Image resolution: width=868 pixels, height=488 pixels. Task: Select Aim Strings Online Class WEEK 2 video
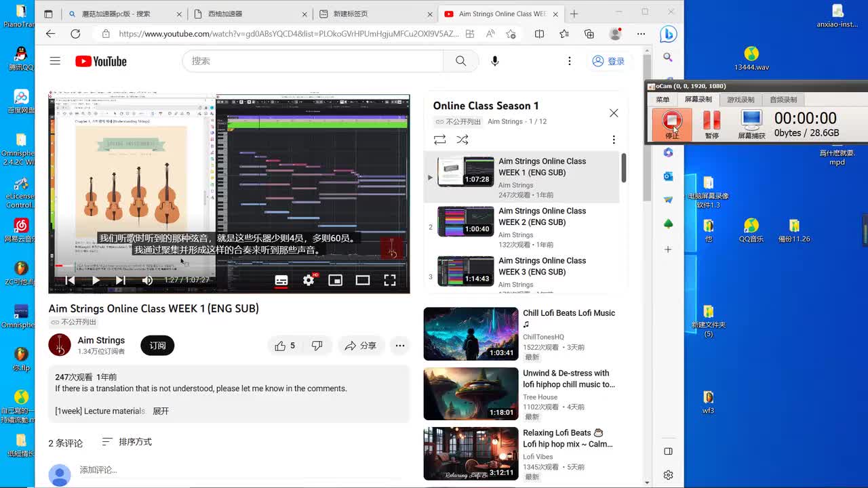(x=521, y=227)
